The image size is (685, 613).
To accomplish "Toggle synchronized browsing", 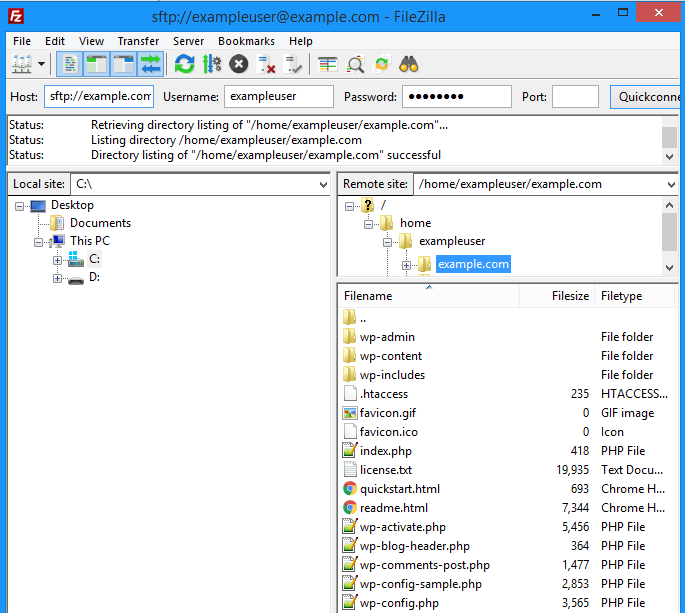I will point(382,64).
